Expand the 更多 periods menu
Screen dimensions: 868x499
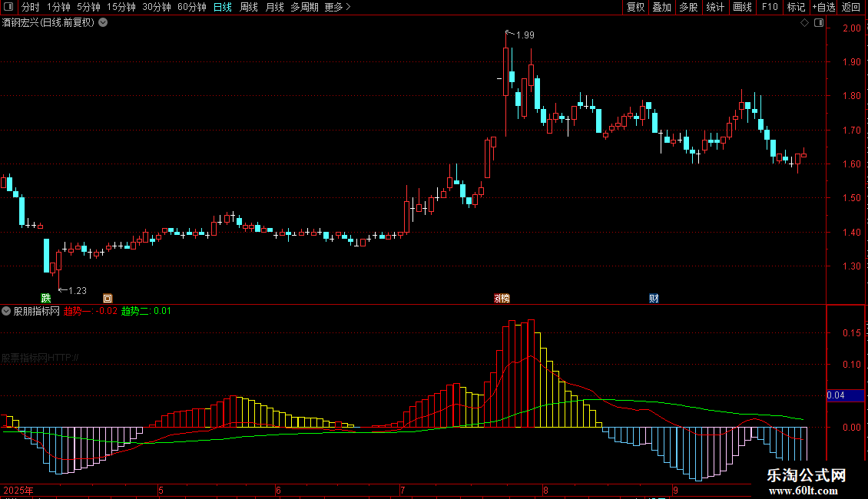pyautogui.click(x=337, y=7)
